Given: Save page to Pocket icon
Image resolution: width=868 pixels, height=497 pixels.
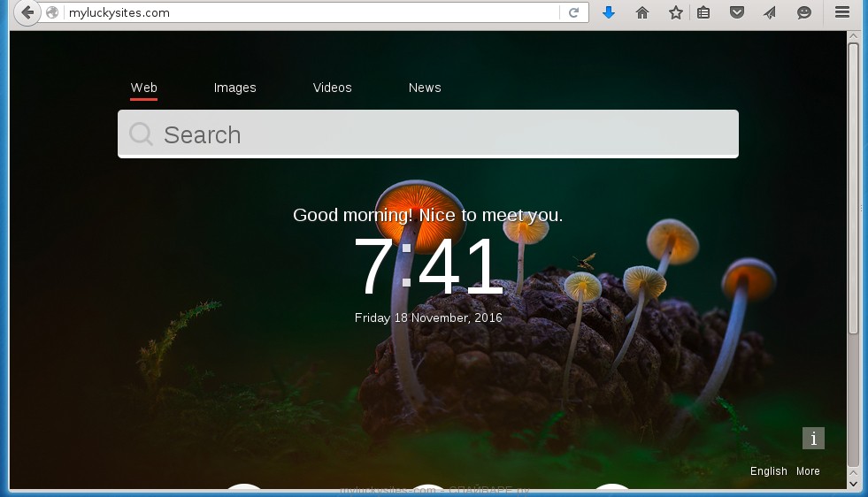Looking at the screenshot, I should click(736, 12).
